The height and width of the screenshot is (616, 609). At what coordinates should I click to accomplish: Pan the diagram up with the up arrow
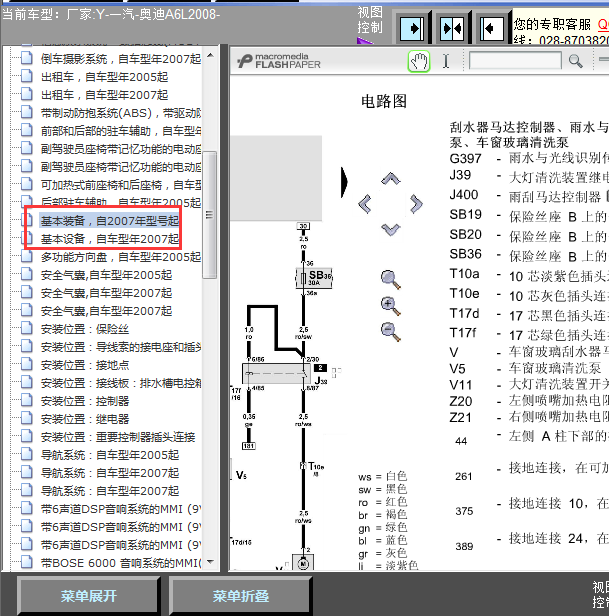pyautogui.click(x=391, y=179)
